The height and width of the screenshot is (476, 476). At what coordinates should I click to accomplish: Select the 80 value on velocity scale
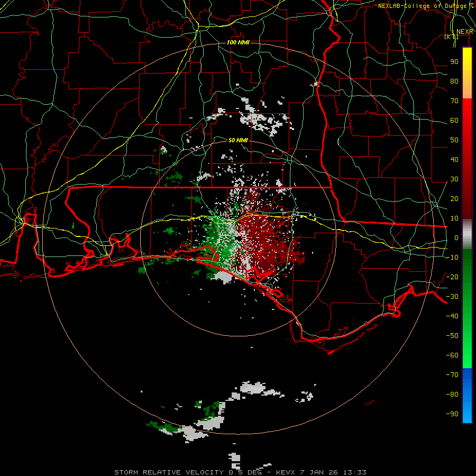(x=454, y=81)
